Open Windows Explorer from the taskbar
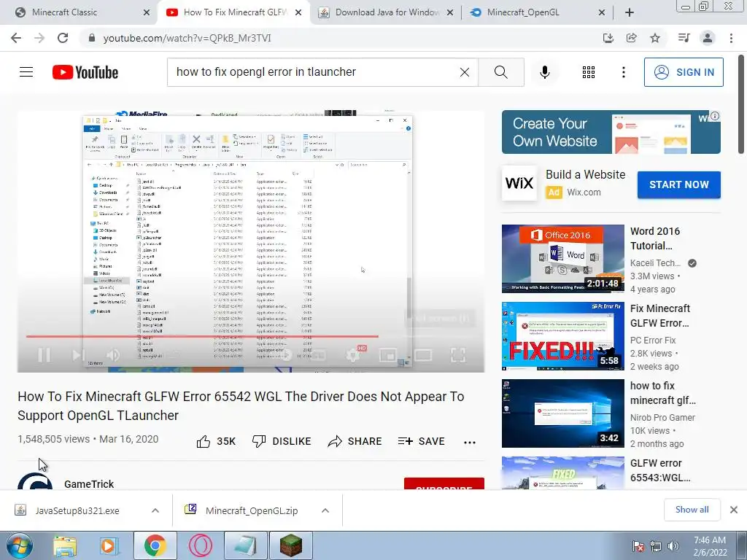The width and height of the screenshot is (747, 560). click(64, 545)
